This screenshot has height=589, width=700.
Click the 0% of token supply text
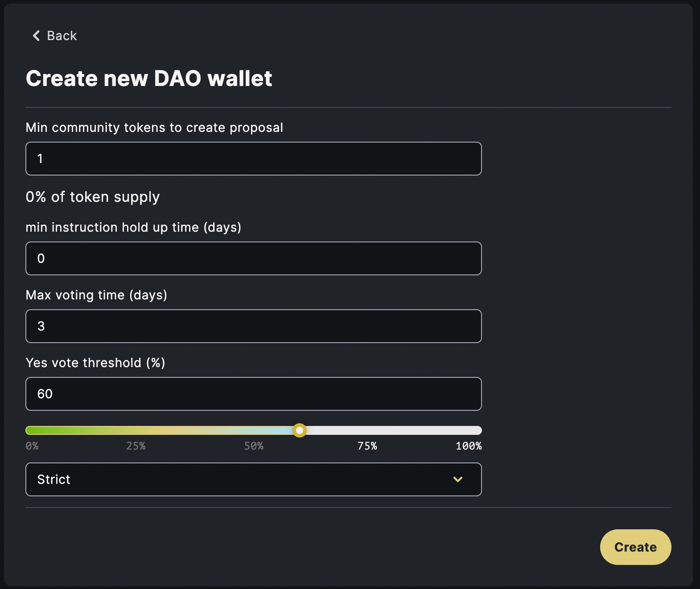93,197
